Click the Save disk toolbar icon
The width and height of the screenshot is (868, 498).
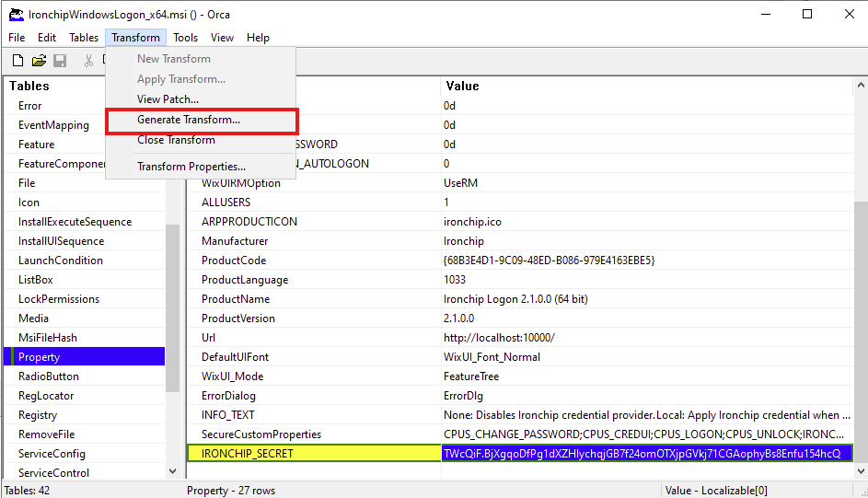point(60,61)
